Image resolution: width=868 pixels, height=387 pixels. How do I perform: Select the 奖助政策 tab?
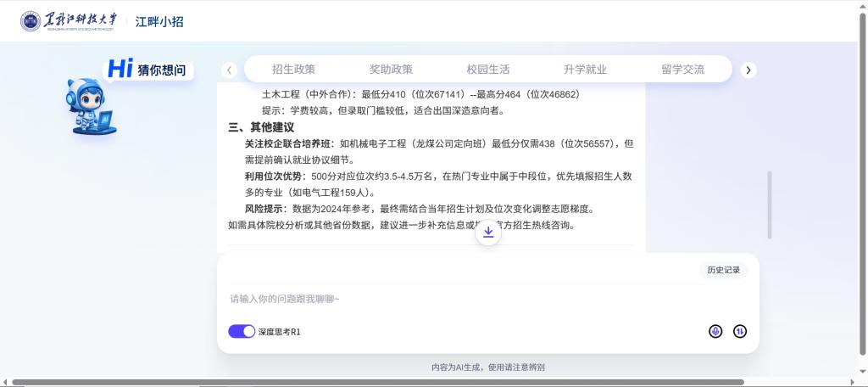coord(391,70)
